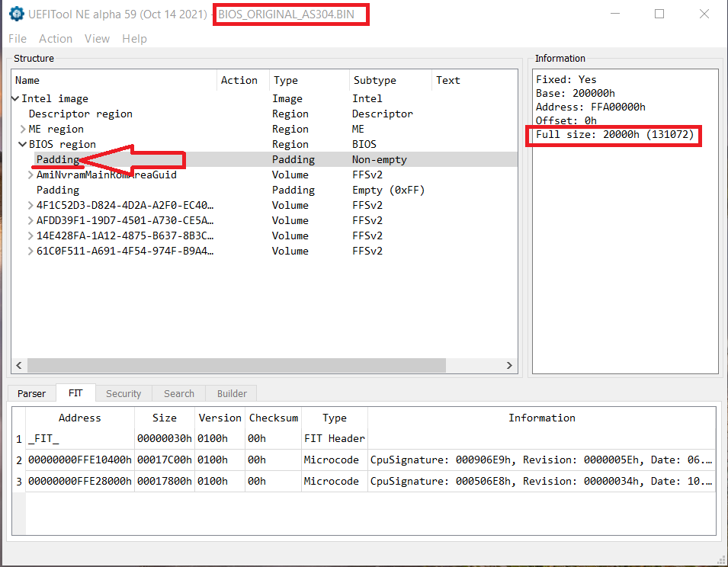Screen dimensions: 728x567
Task: Select the _FIT_ address cell
Action: coord(80,438)
